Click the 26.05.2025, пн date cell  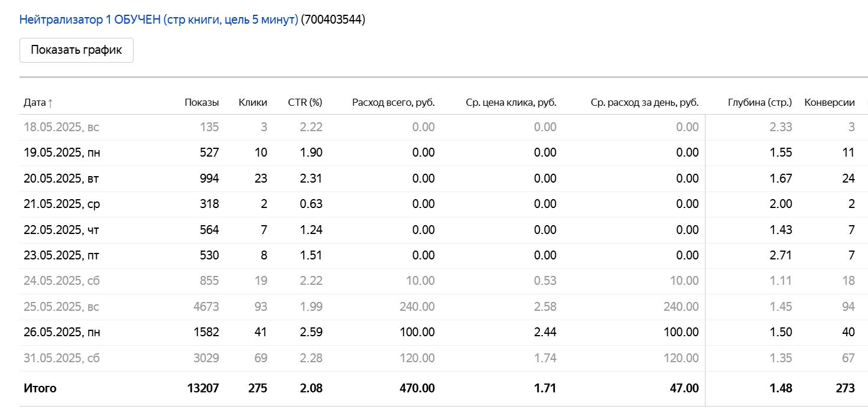click(x=61, y=332)
